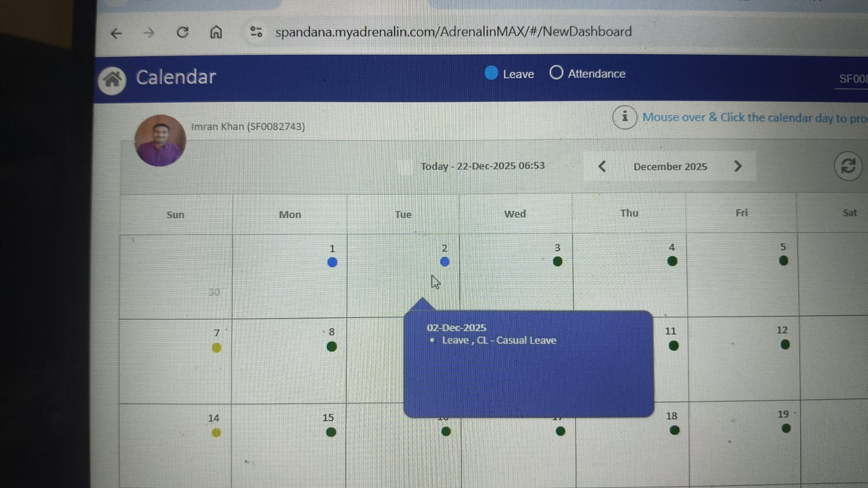This screenshot has width=868, height=488.
Task: Click the browser back arrow
Action: click(116, 34)
